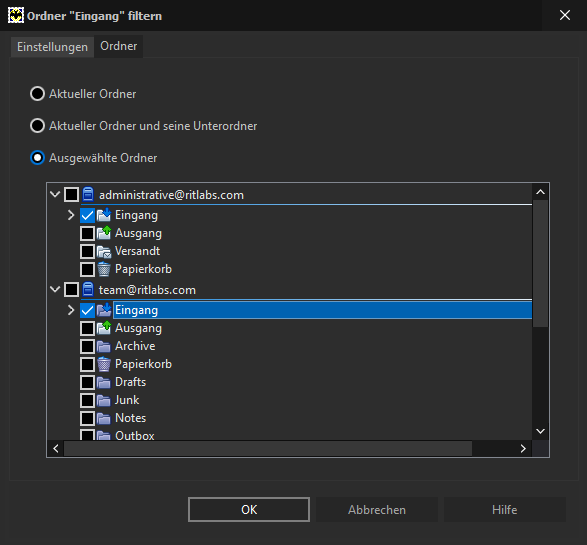
Task: Click the Versandt sent folder icon
Action: tap(104, 252)
